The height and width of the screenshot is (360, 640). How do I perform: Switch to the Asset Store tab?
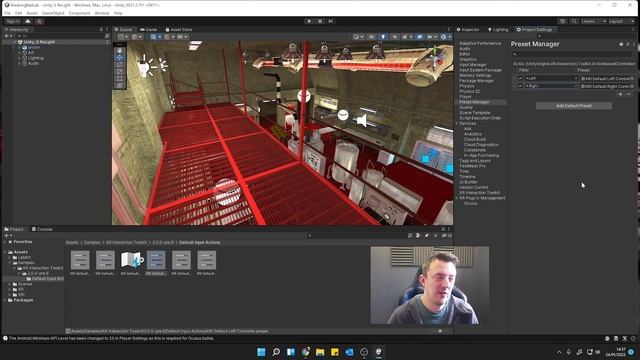coord(179,29)
